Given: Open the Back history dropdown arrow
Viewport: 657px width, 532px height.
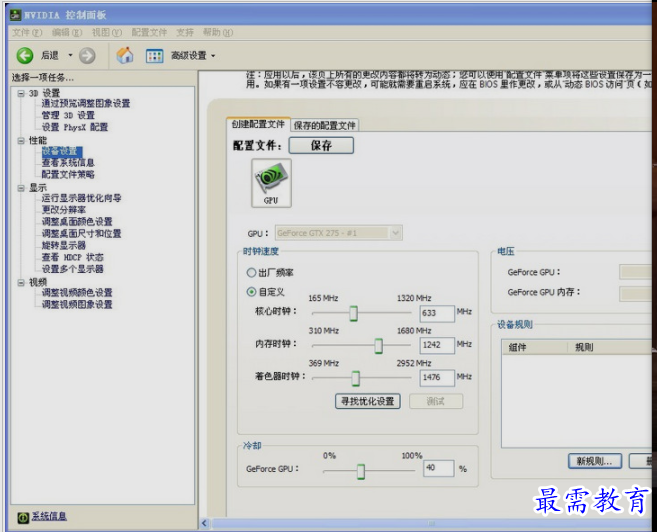Looking at the screenshot, I should click(70, 55).
